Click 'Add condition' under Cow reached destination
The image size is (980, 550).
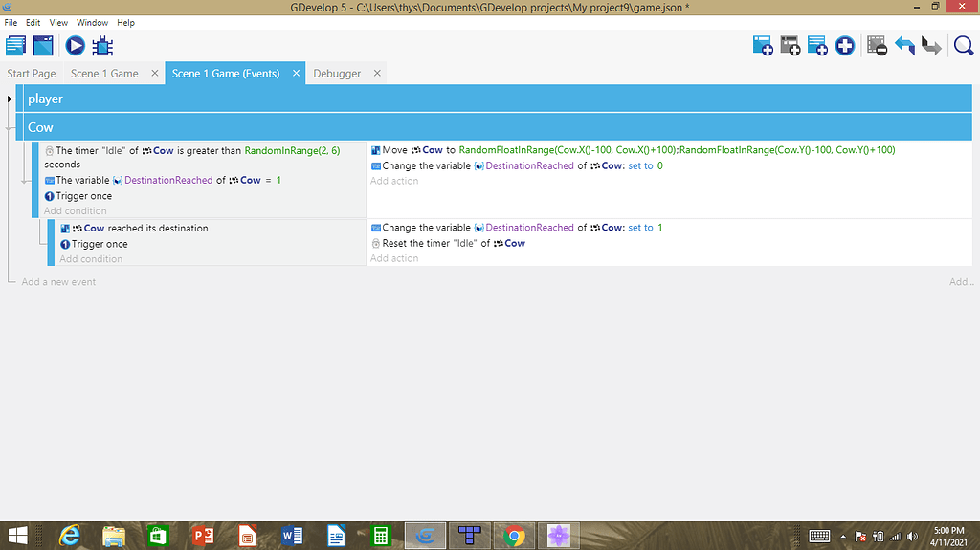[91, 259]
